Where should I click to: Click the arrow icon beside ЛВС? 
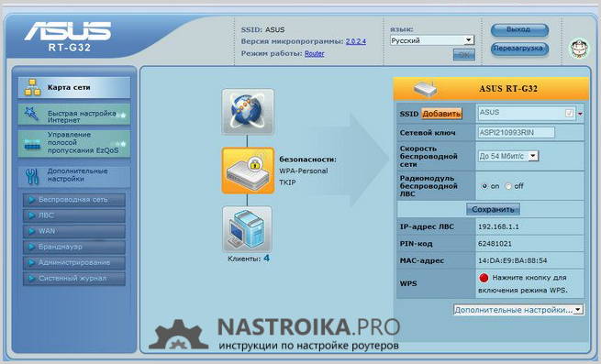tap(32, 215)
